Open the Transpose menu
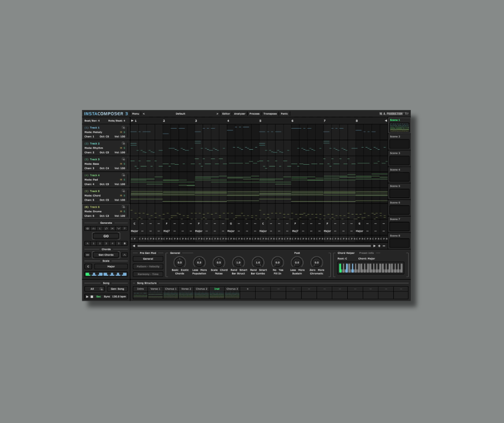This screenshot has height=423, width=504. coord(270,114)
